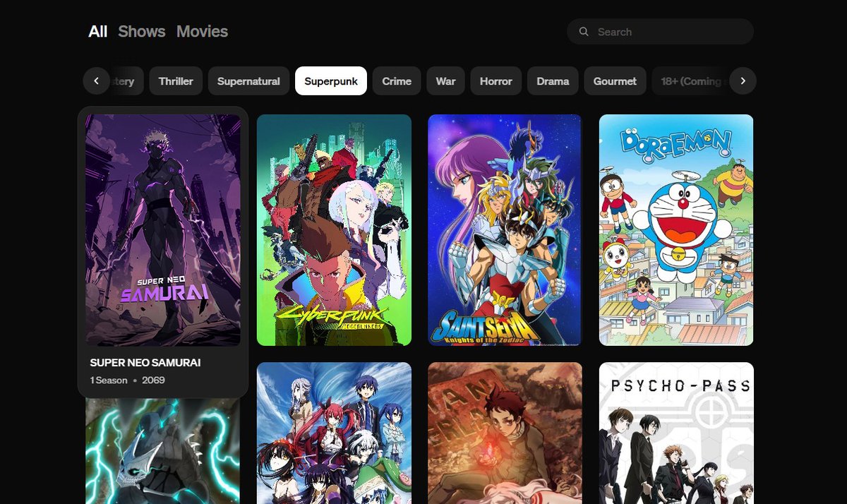Click the SUPER NEO SAMURAI title text
Screen dimensions: 847x504
(145, 363)
